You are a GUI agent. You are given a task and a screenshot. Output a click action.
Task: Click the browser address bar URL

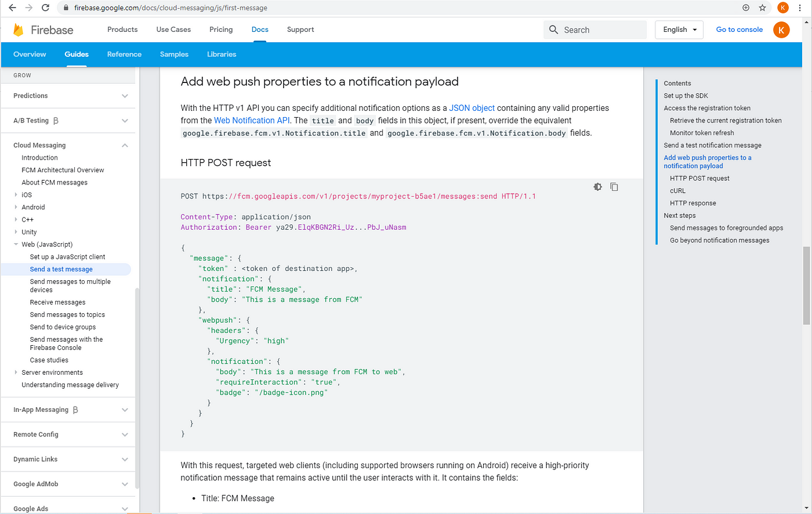tap(171, 8)
